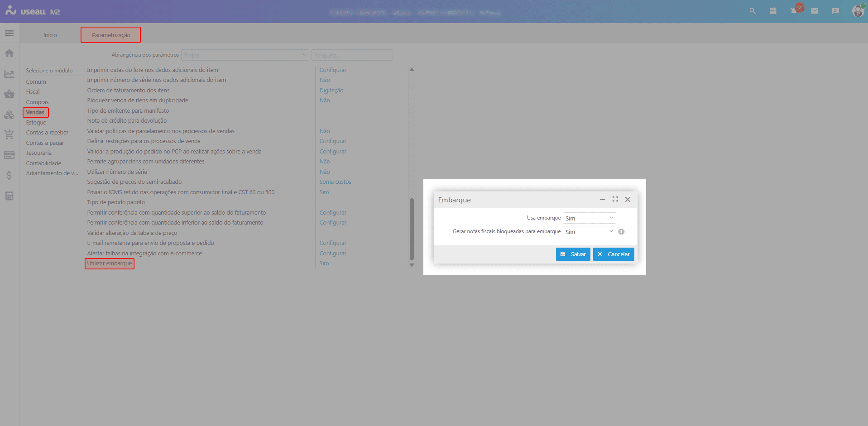Switch to the Parametrização tab
The width and height of the screenshot is (868, 426).
pos(111,35)
